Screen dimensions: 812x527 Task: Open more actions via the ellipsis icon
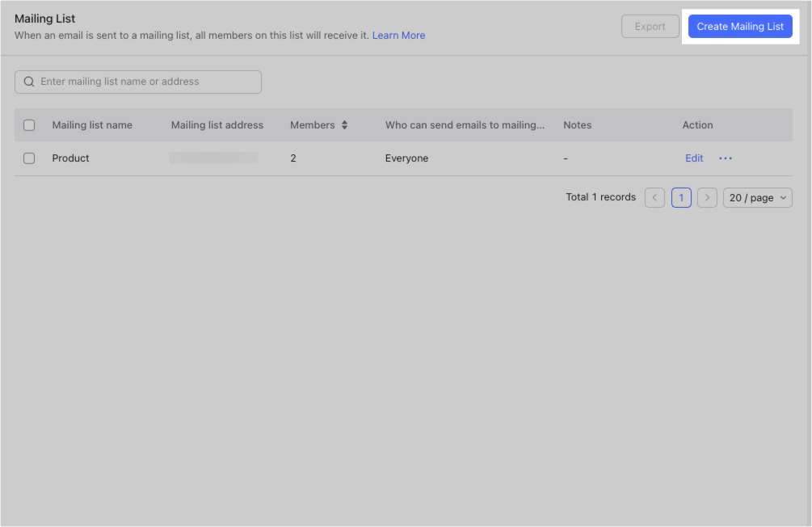[725, 158]
